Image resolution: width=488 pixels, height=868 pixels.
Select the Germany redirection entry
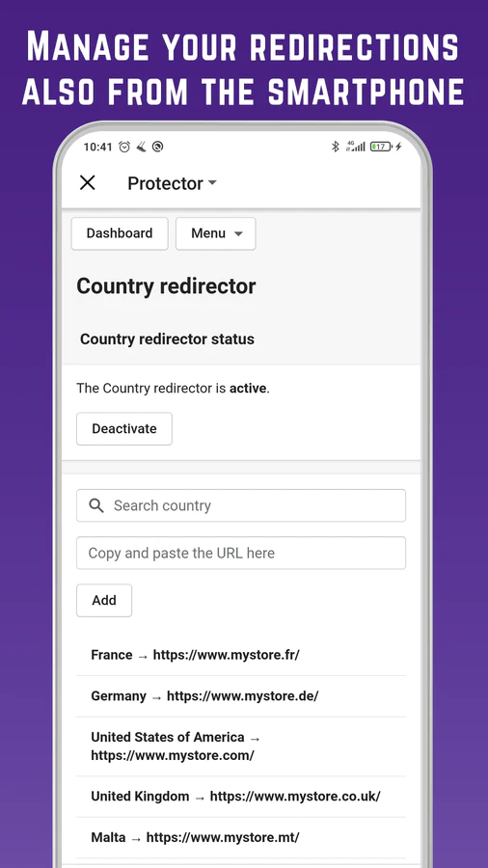(x=241, y=696)
